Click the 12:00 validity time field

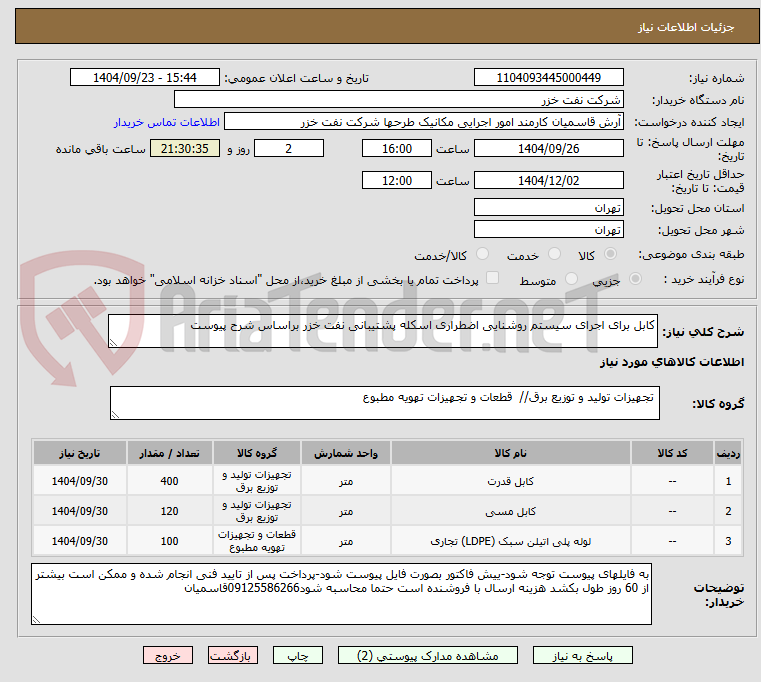pos(397,180)
